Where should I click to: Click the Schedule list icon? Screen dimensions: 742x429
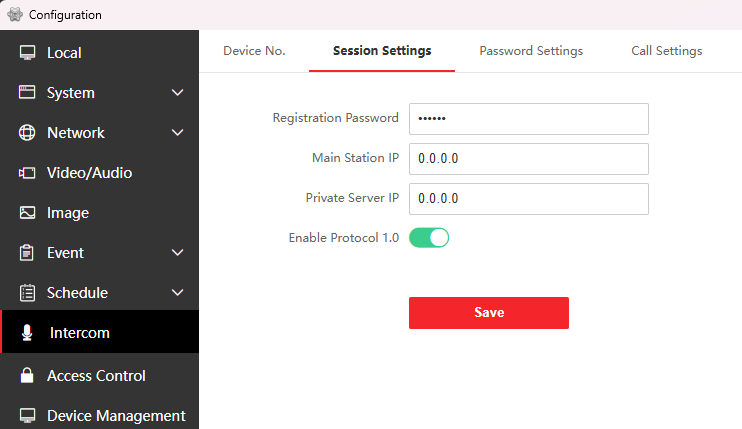pyautogui.click(x=28, y=293)
